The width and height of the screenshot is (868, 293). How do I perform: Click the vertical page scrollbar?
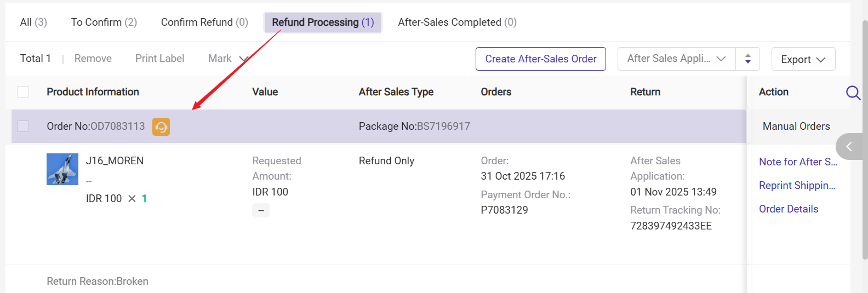[865, 137]
